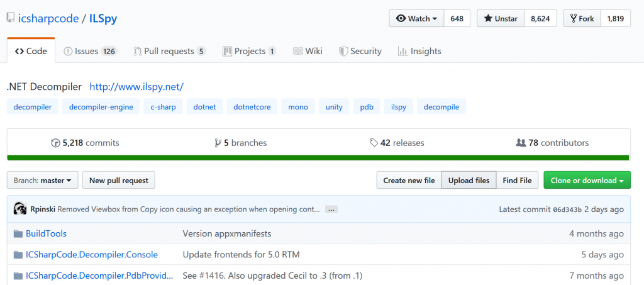
Task: Click the Wiki tab book icon
Action: pyautogui.click(x=297, y=52)
